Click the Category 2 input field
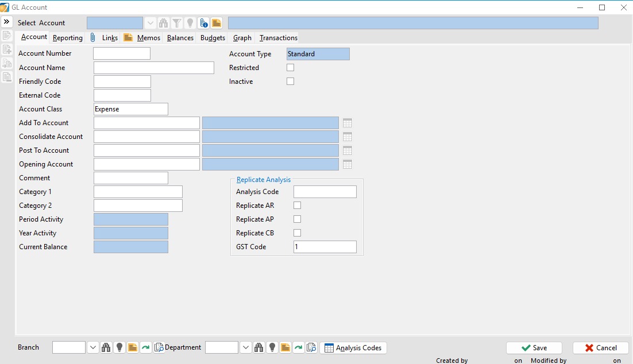This screenshot has height=364, width=633. 138,206
